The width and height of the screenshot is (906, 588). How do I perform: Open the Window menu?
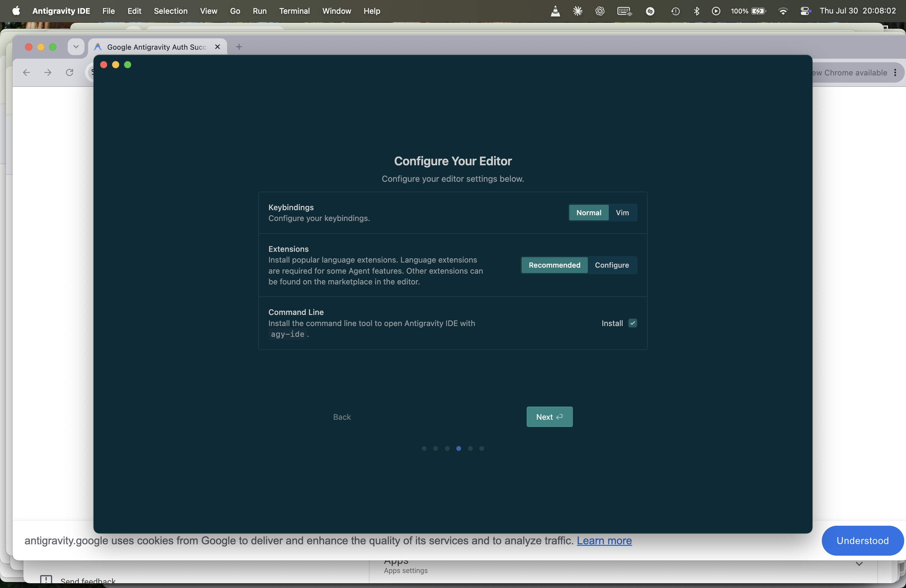[x=336, y=11]
